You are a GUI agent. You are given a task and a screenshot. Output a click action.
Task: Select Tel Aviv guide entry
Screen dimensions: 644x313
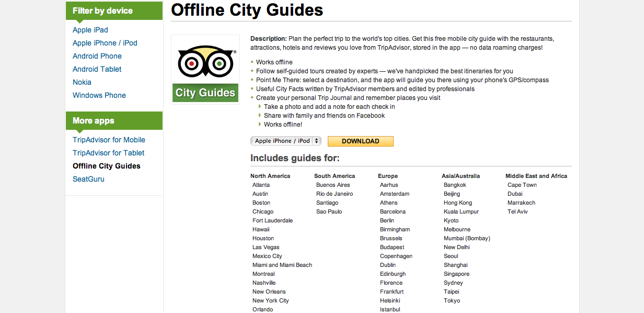point(518,211)
